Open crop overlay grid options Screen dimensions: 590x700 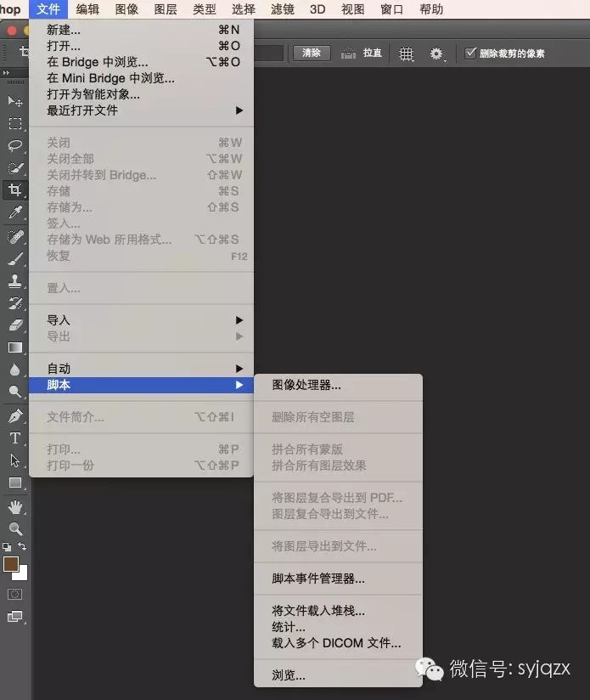click(407, 54)
